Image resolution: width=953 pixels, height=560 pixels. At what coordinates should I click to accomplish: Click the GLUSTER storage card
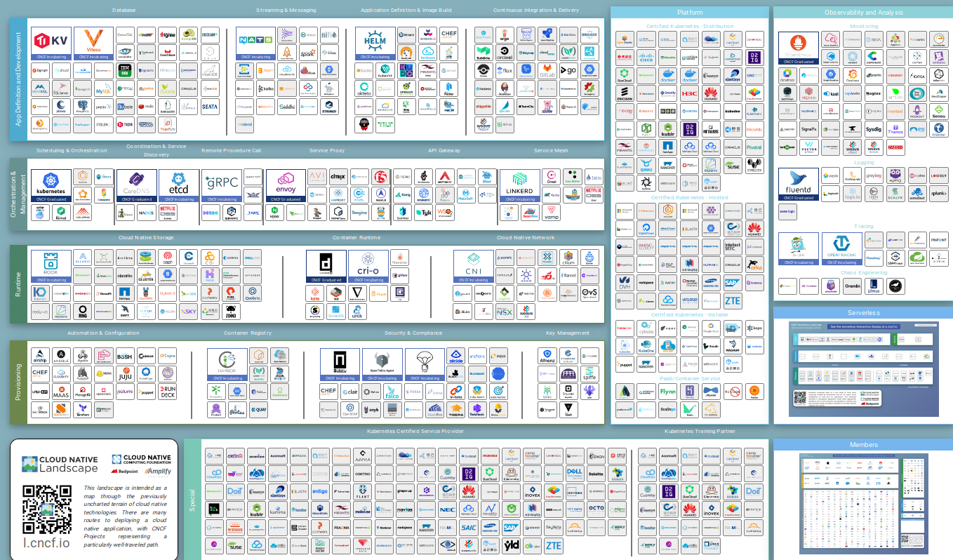point(146,276)
